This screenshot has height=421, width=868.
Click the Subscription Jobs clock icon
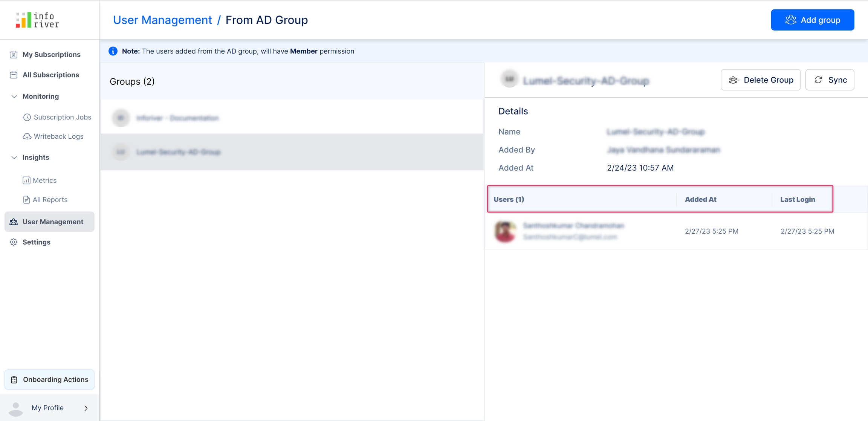coord(27,117)
